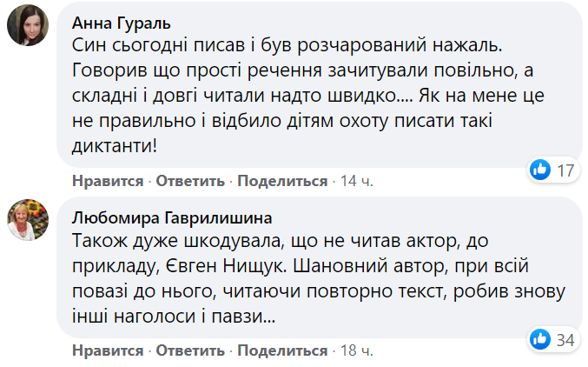This screenshot has height=367, width=588.
Task: Open the author name Любомира Гаврилишина
Action: [x=167, y=215]
